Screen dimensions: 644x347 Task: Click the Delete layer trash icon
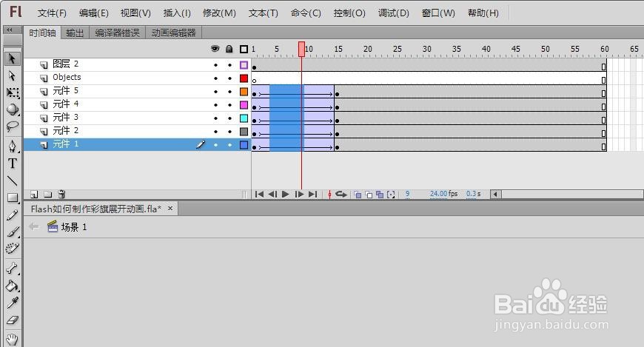coord(61,195)
